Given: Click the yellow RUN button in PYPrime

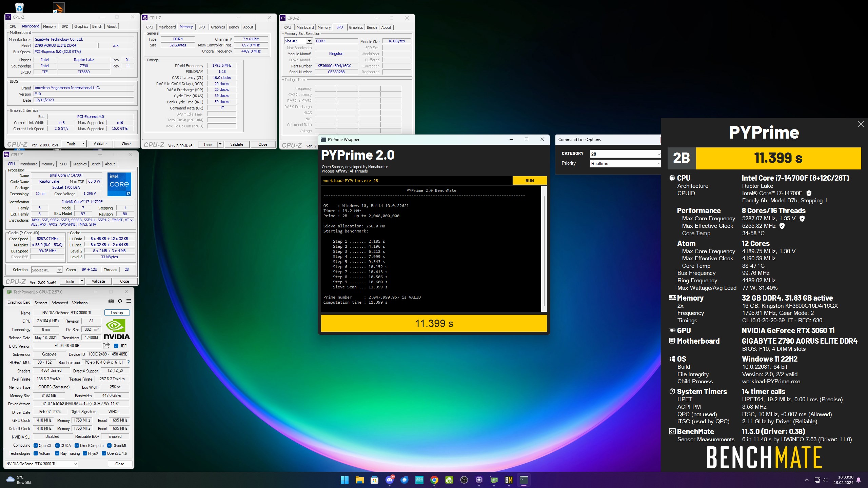Looking at the screenshot, I should click(x=530, y=181).
